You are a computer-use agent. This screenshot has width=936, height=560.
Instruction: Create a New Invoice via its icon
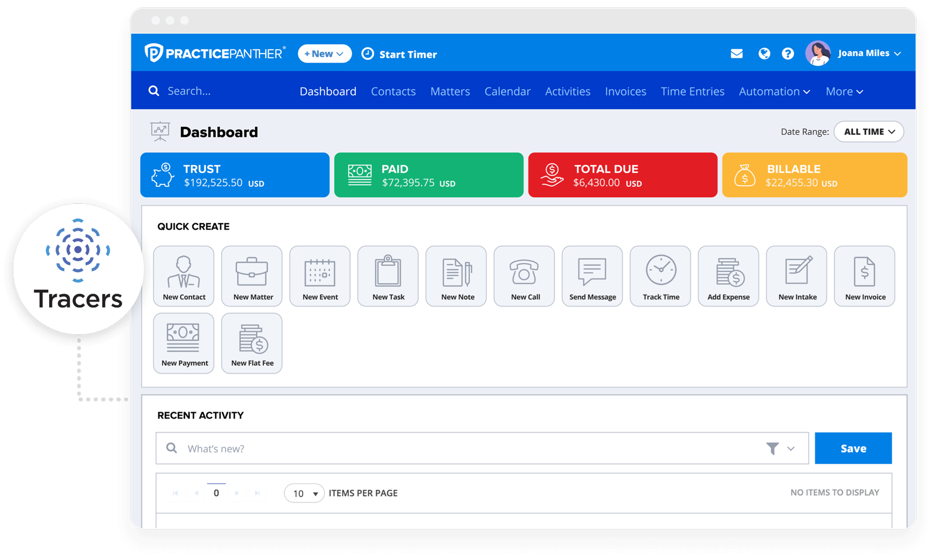[864, 275]
